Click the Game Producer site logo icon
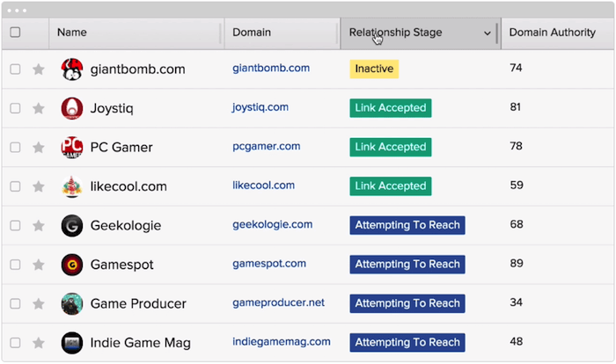The height and width of the screenshot is (364, 616). [x=72, y=303]
